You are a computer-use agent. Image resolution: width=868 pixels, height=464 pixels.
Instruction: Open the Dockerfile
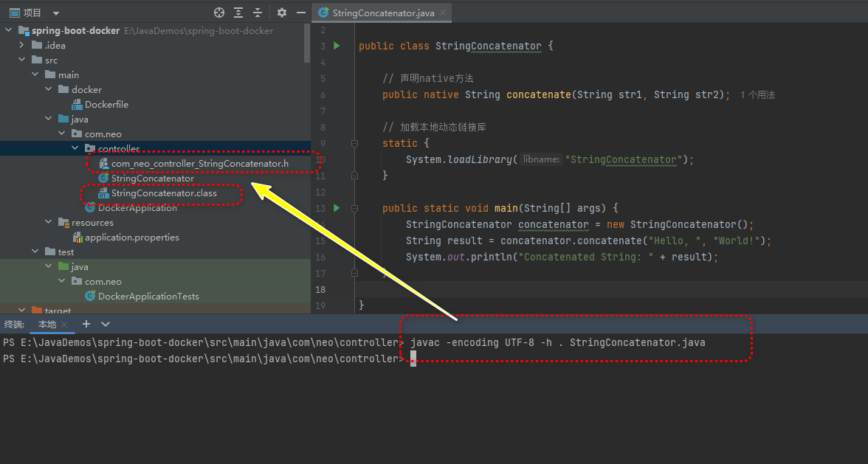pyautogui.click(x=106, y=104)
